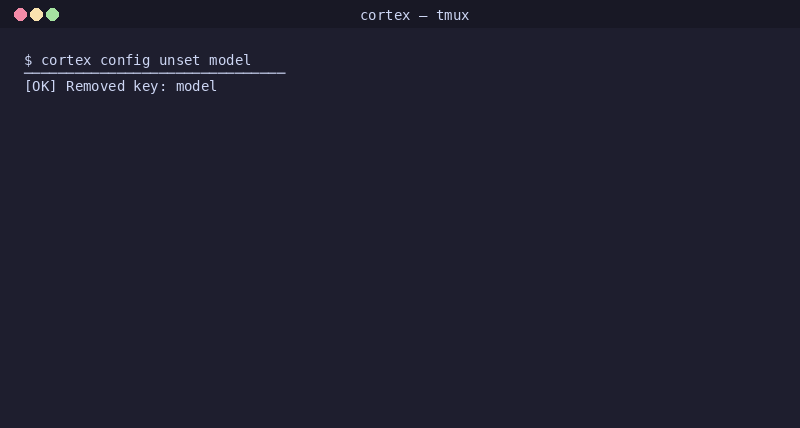
Task: Select the word "config" in the command
Action: (125, 61)
